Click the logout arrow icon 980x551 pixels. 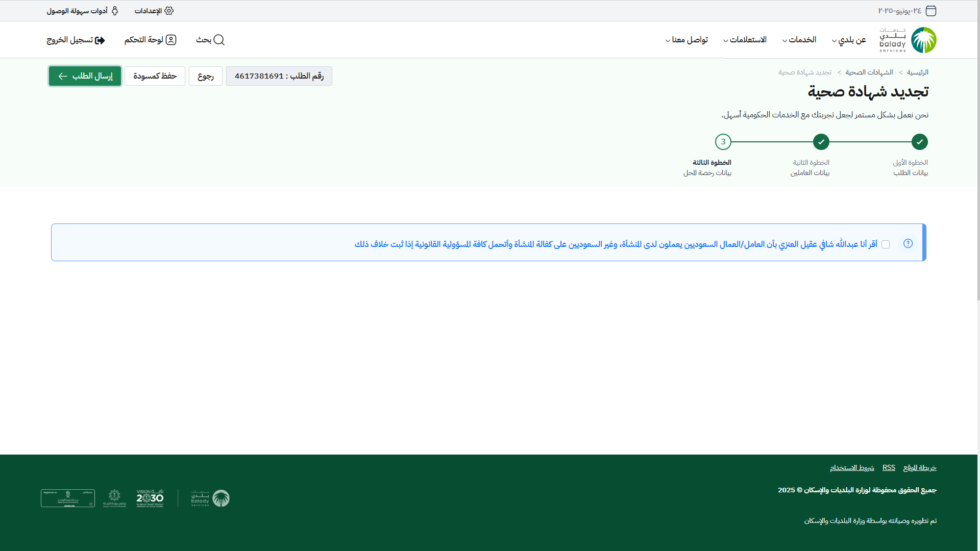click(x=100, y=40)
